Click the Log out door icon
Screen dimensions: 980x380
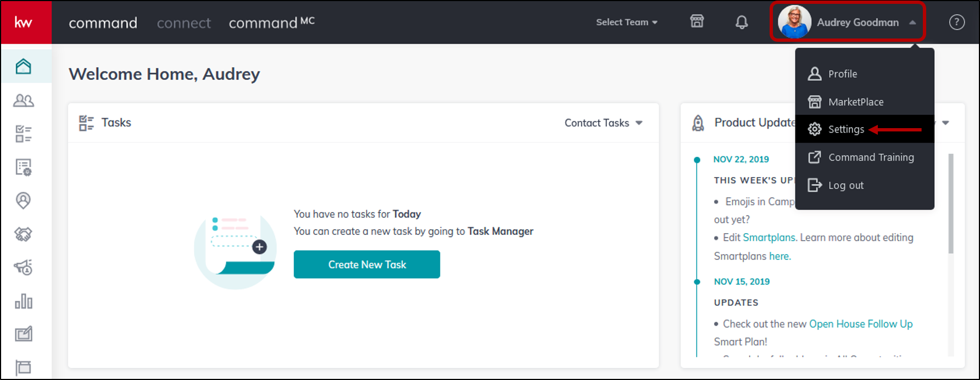click(x=815, y=185)
